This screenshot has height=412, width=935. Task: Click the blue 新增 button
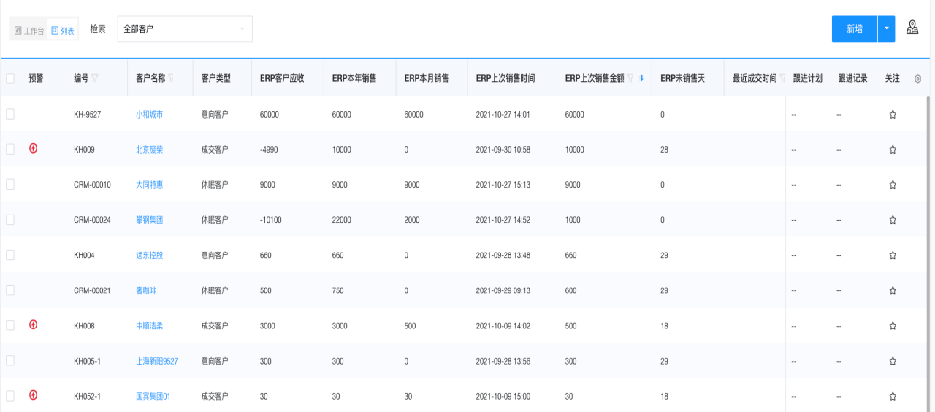tap(854, 29)
